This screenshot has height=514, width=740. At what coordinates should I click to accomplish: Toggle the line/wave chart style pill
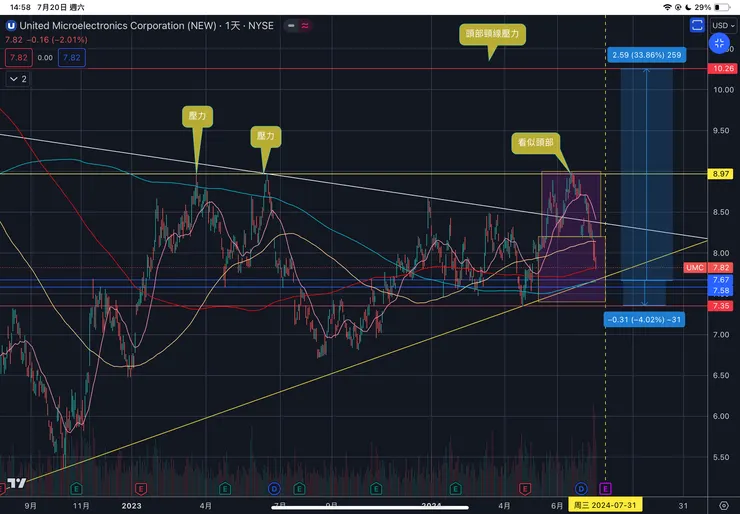[298, 25]
